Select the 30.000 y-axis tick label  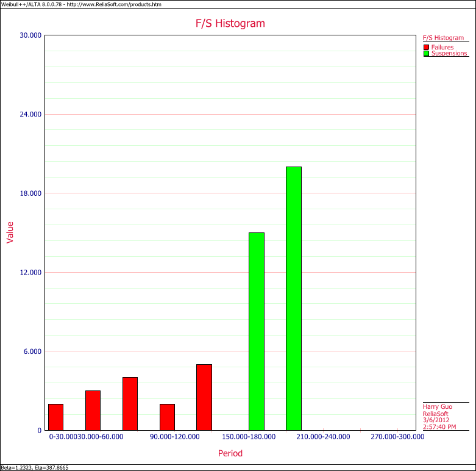[x=30, y=35]
